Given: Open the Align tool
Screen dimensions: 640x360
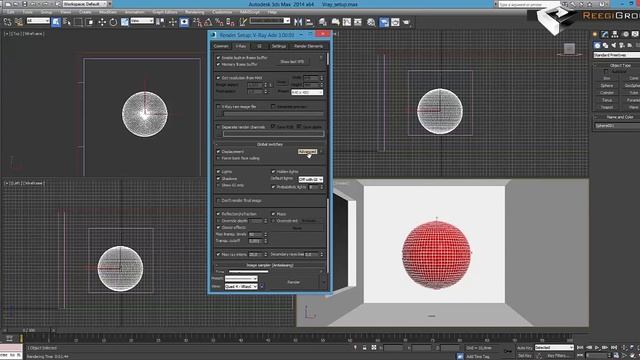Looking at the screenshot, I should coord(309,22).
